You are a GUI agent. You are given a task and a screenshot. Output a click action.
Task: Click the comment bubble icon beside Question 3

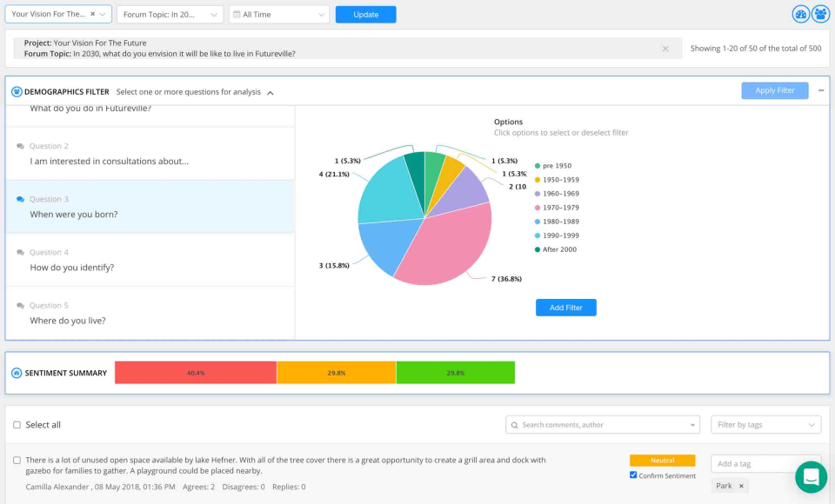[x=20, y=198]
